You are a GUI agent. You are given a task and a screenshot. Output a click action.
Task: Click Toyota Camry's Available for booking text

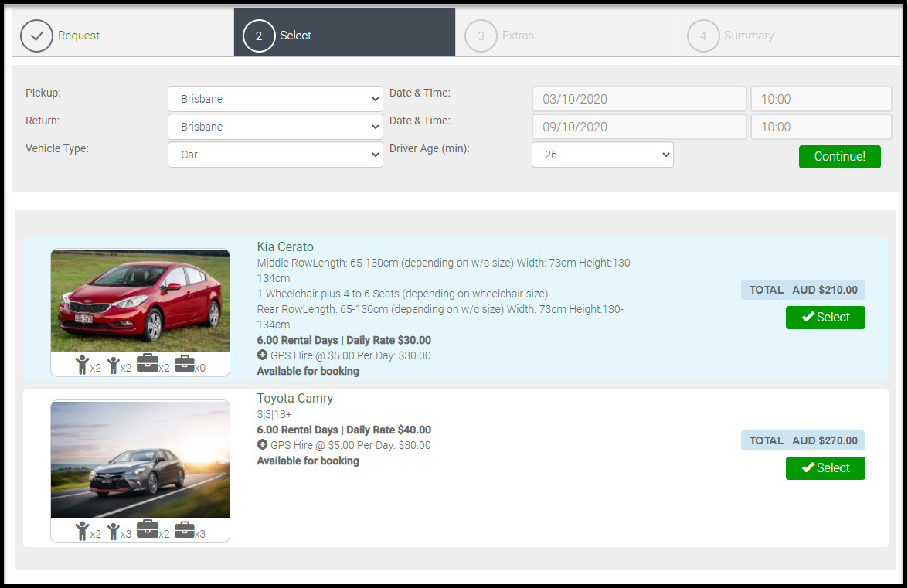[x=308, y=461]
